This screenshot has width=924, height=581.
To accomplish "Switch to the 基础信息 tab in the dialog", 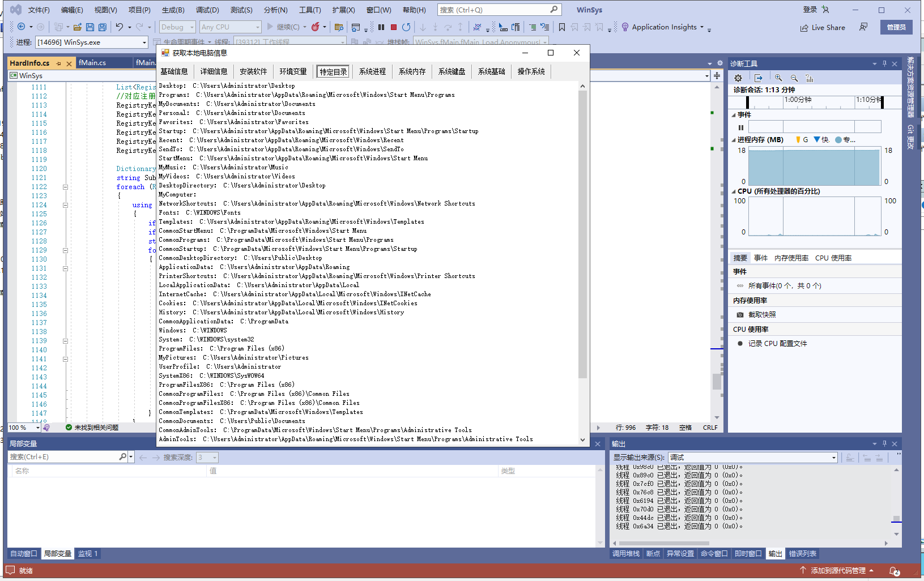I will (x=174, y=71).
